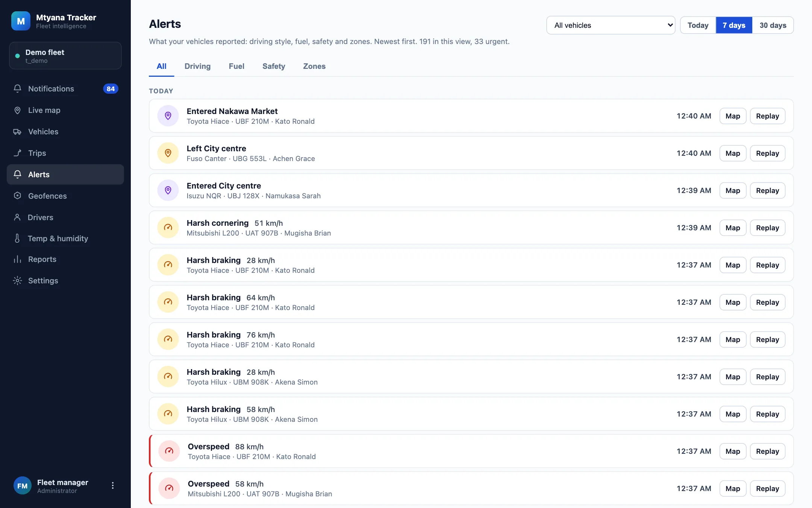Click the gauge icon for Harsh cornering alert

tap(168, 227)
